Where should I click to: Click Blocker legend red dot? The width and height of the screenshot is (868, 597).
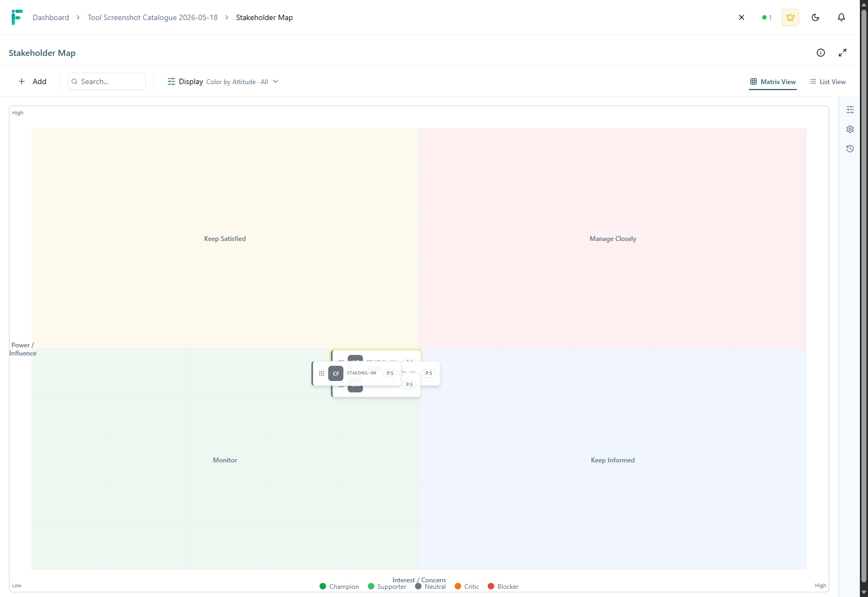tap(491, 586)
